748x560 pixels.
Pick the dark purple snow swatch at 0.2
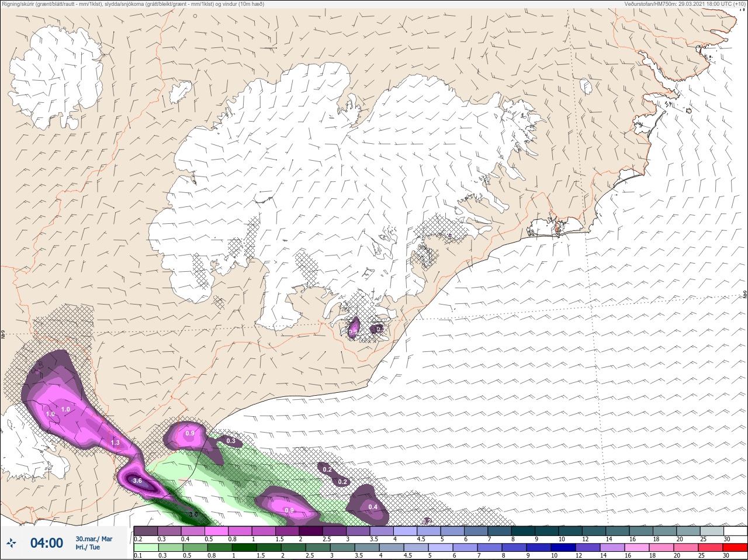146,531
